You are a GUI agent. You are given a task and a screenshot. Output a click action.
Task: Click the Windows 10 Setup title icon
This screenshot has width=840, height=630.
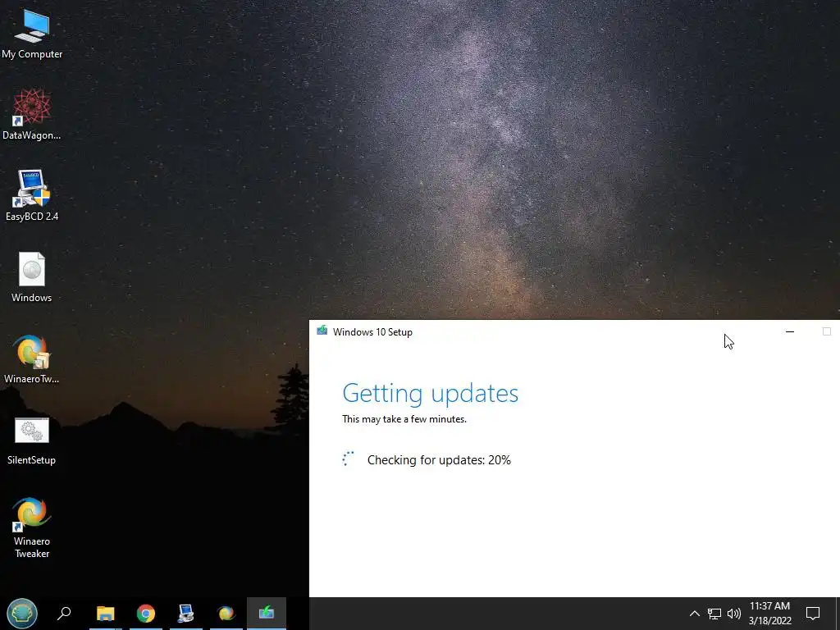pyautogui.click(x=322, y=331)
